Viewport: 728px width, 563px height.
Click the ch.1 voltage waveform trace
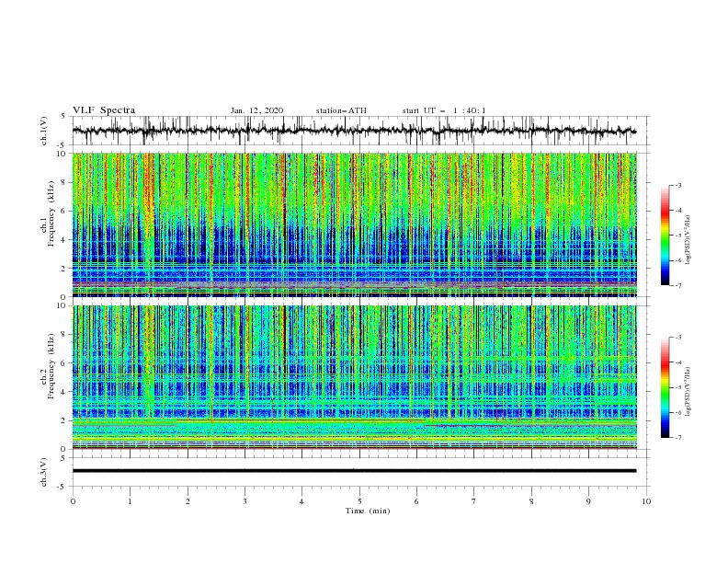[354, 131]
